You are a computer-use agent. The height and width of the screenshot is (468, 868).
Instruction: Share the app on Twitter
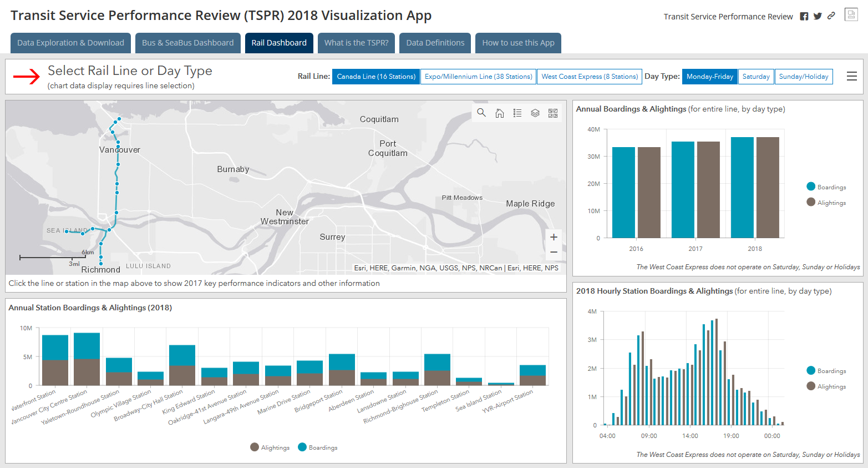(x=818, y=16)
